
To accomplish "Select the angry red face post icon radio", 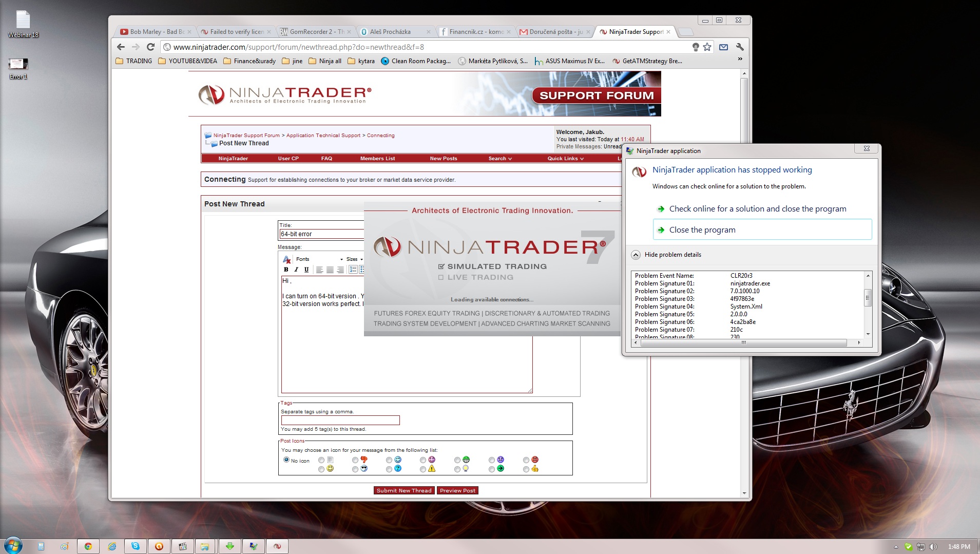I will click(x=526, y=460).
